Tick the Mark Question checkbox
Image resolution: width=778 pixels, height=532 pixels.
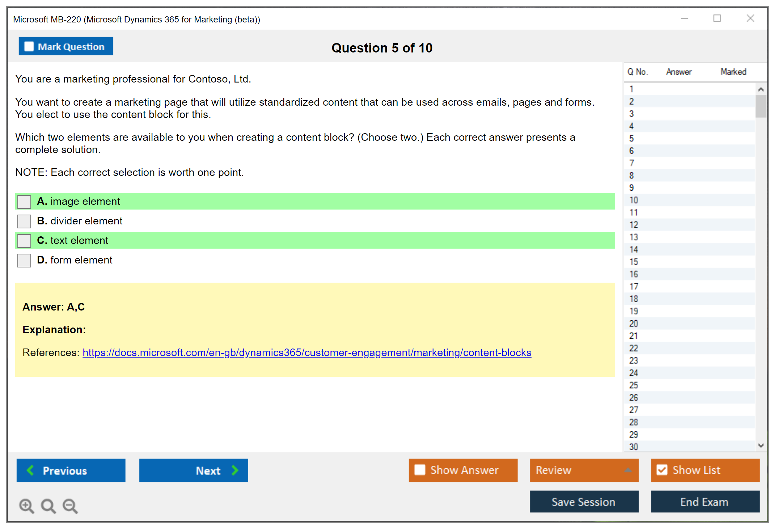point(29,46)
